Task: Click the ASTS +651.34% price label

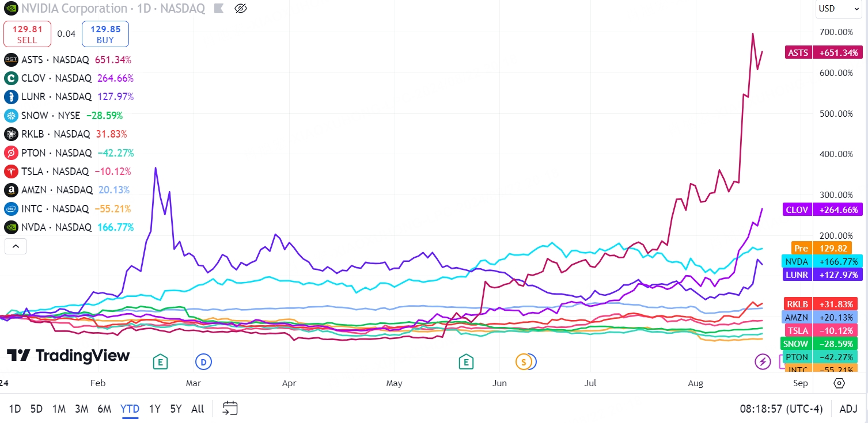Action: pos(825,52)
